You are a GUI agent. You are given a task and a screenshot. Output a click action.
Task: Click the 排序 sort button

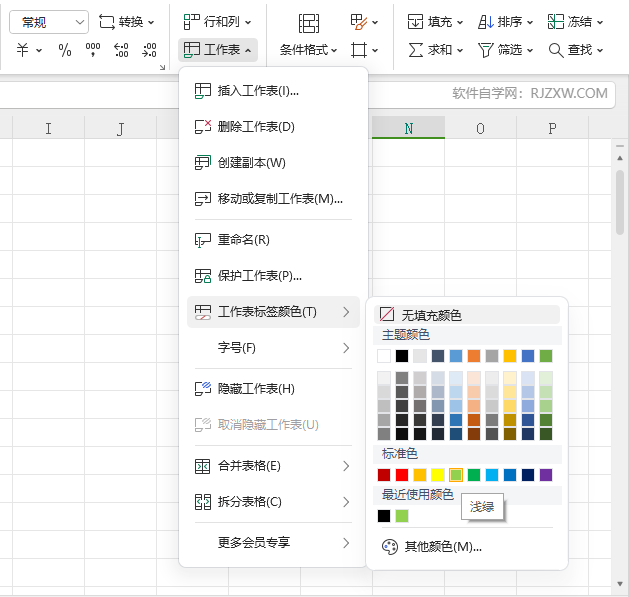tap(505, 22)
